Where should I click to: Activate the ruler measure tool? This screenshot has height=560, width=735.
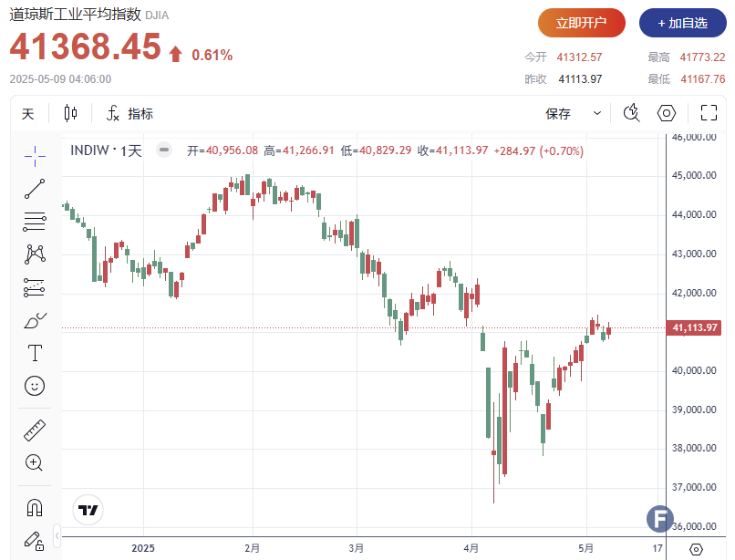[x=35, y=430]
